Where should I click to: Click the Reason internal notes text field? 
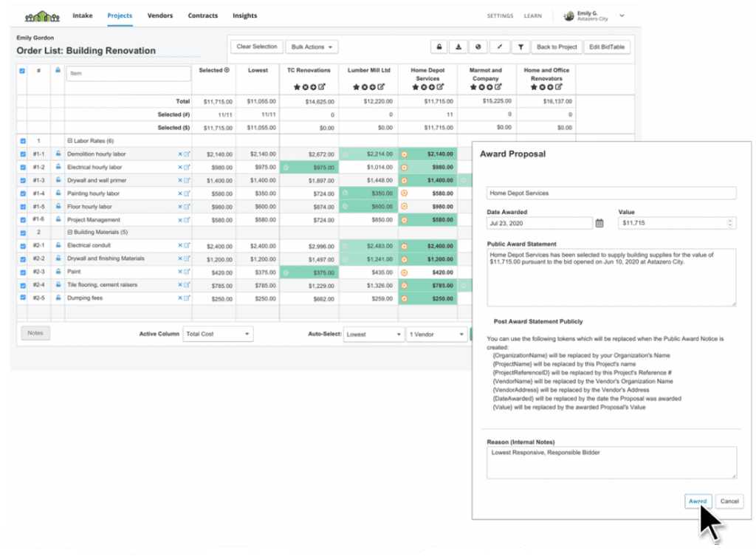[611, 462]
